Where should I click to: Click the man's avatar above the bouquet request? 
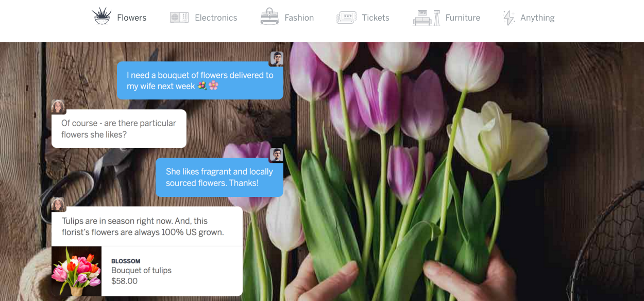(x=277, y=59)
